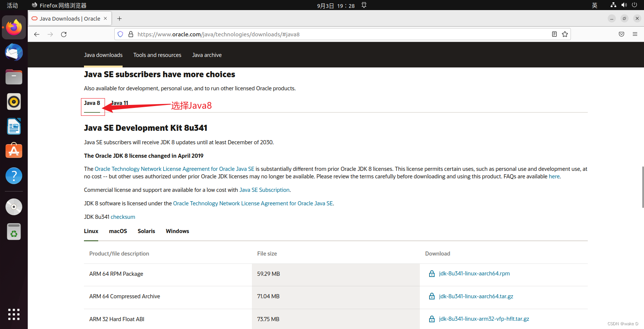
Task: Select the Java 8 tab
Action: [92, 103]
